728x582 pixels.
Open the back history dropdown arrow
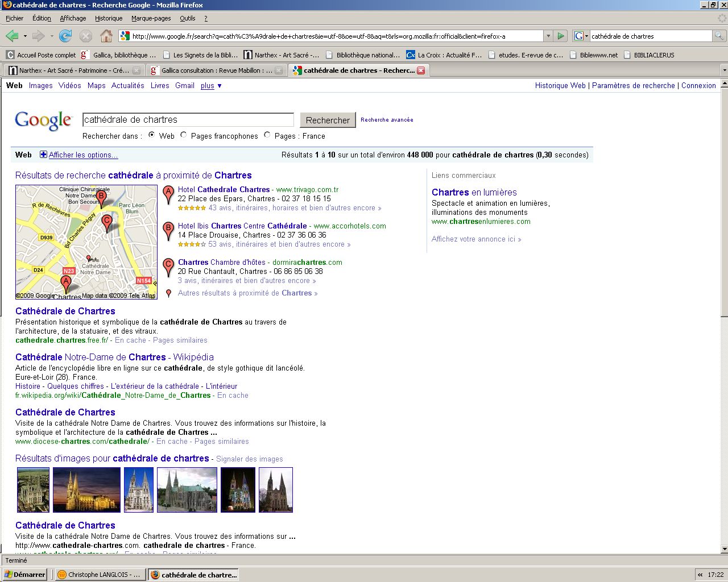[x=25, y=36]
